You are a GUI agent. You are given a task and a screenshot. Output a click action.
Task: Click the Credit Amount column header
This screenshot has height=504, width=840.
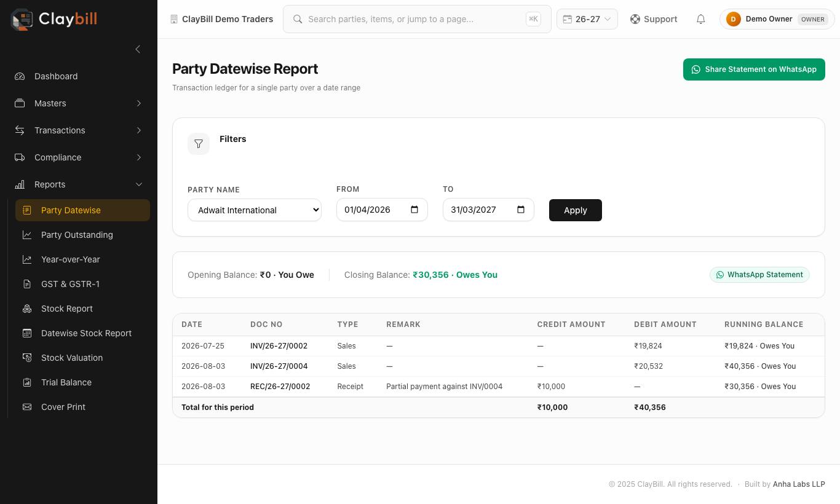(x=571, y=325)
